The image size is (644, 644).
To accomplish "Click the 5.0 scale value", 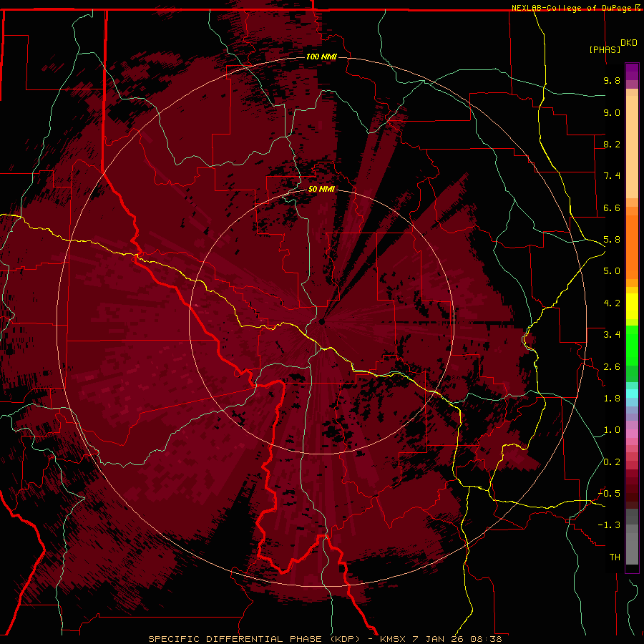I will 612,271.
